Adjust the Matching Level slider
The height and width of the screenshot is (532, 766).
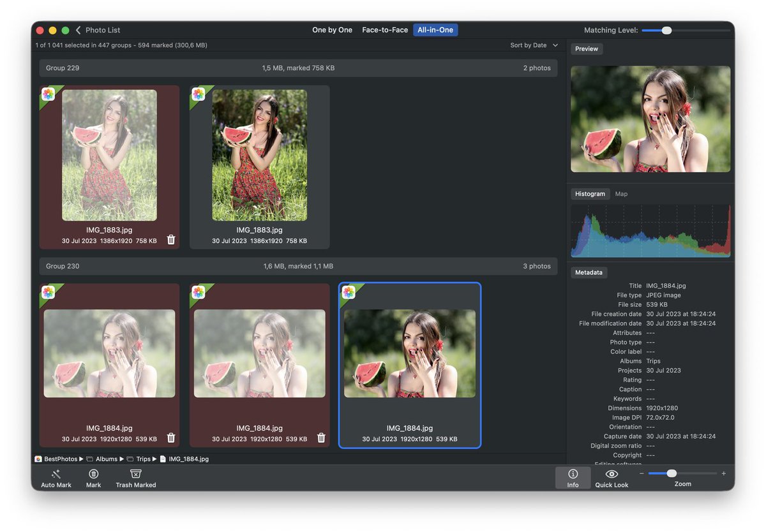[666, 29]
